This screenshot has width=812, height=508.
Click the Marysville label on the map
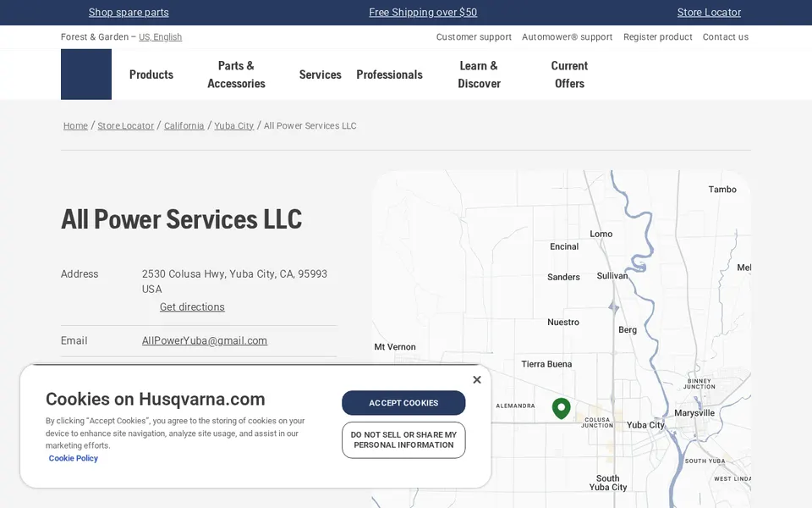pyautogui.click(x=694, y=413)
